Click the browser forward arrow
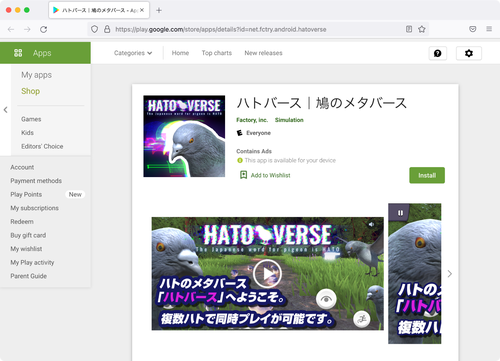Screen dimensions: 500x361 (x=27, y=29)
